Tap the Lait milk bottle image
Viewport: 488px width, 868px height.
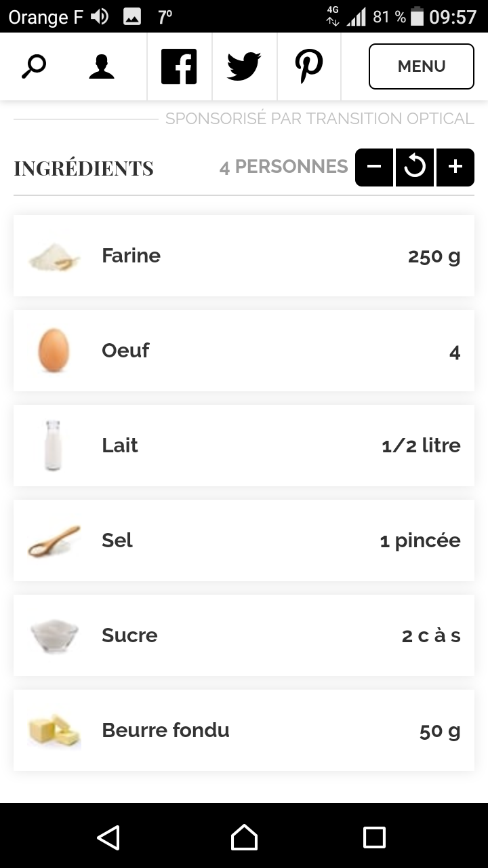coord(53,446)
